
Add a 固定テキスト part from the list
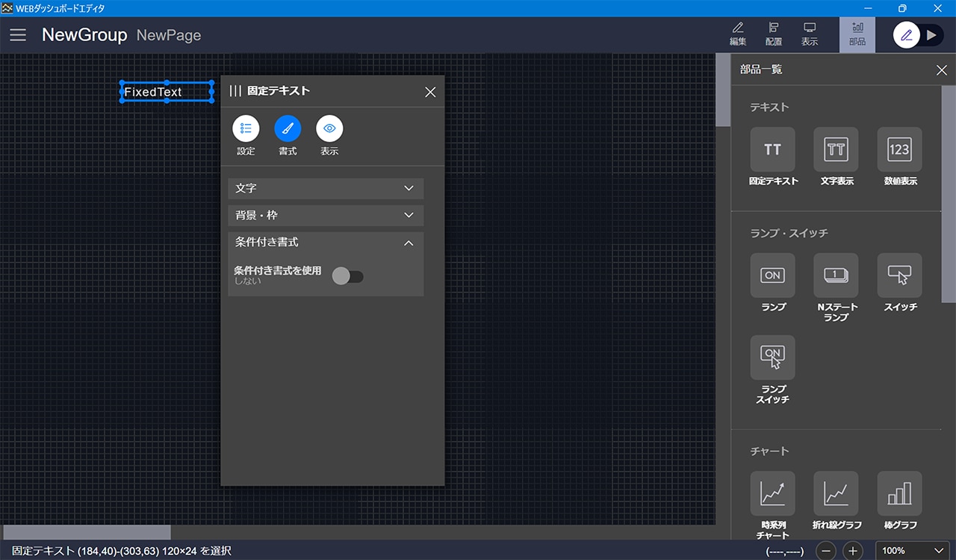(772, 149)
